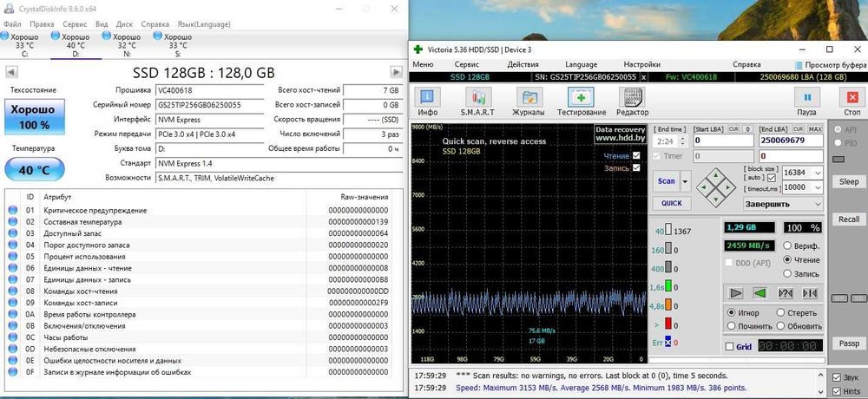Image resolution: width=868 pixels, height=399 pixels.
Task: Select drive N: status icon in CrystalDiskInfo
Action: tap(107, 36)
